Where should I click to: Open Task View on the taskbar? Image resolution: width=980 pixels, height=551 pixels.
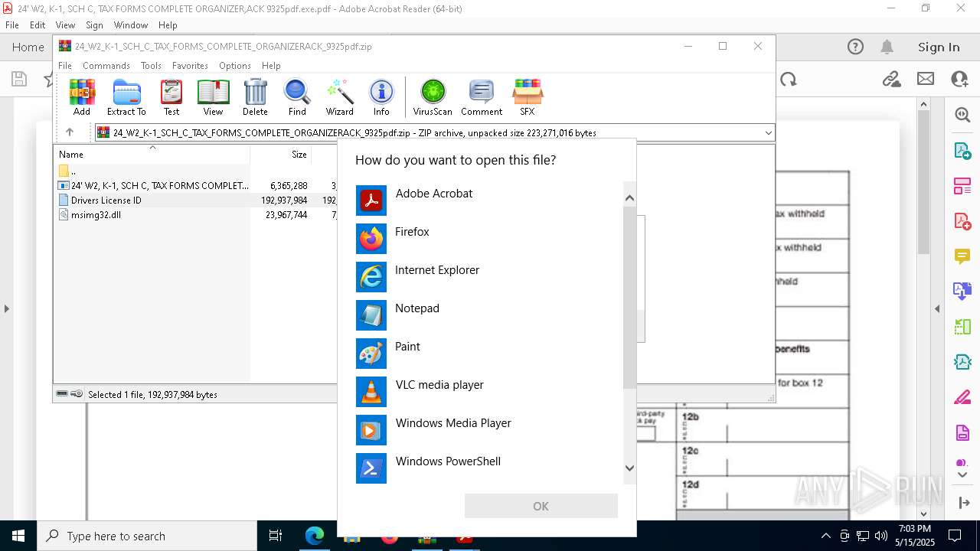tap(276, 536)
